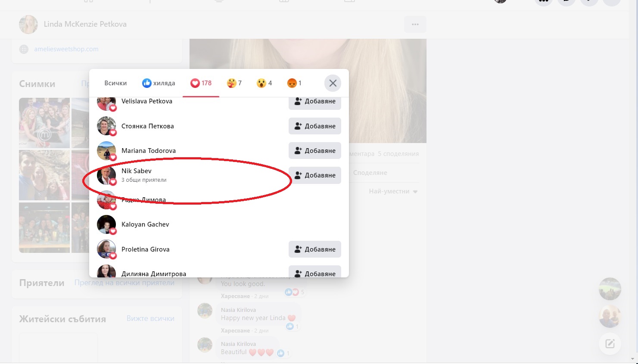Show the wow reactions tab with 4
The width and height of the screenshot is (638, 364).
click(264, 83)
